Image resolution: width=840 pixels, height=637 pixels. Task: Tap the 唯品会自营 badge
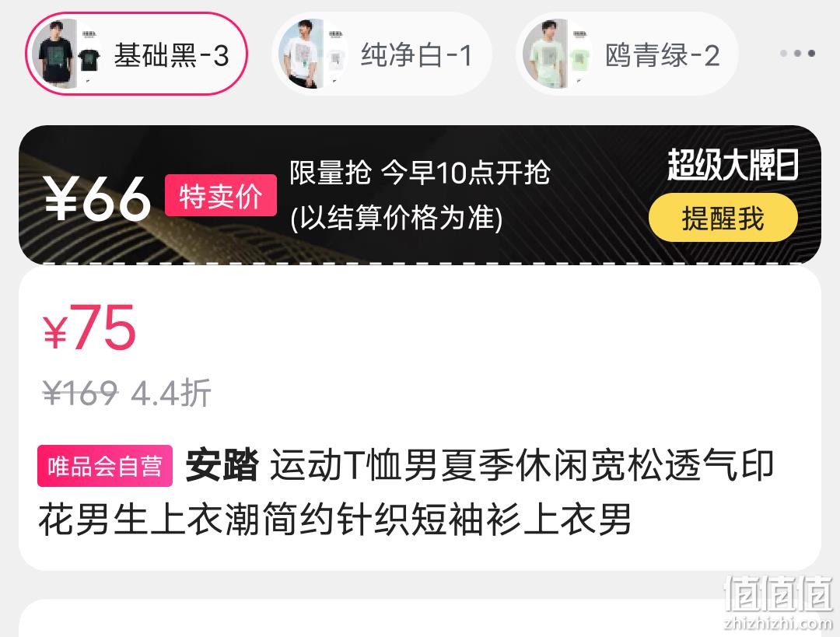tap(105, 466)
